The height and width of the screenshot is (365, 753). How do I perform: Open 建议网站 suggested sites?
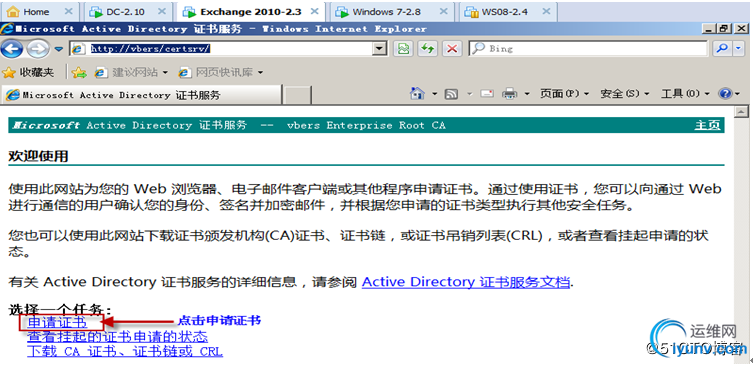pyautogui.click(x=131, y=73)
